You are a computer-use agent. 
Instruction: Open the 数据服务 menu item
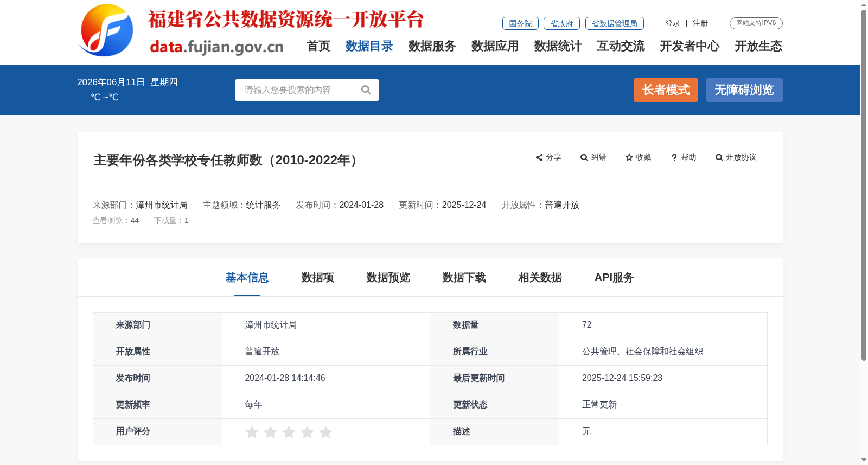coord(432,46)
